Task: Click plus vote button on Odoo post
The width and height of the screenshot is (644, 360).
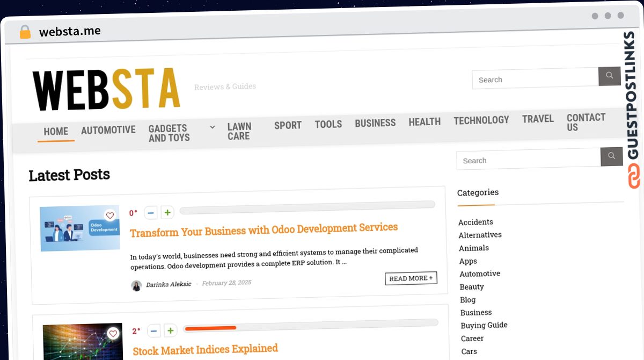Action: coord(167,212)
